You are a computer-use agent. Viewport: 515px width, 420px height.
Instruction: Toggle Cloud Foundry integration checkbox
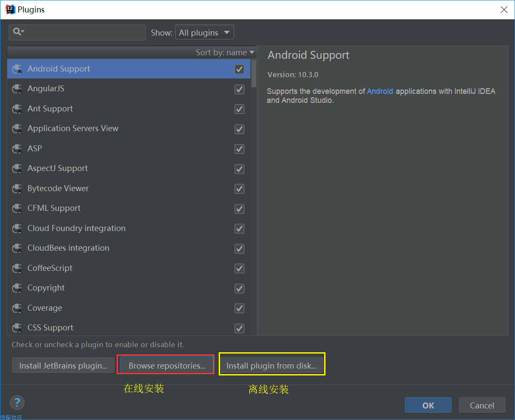tap(239, 228)
